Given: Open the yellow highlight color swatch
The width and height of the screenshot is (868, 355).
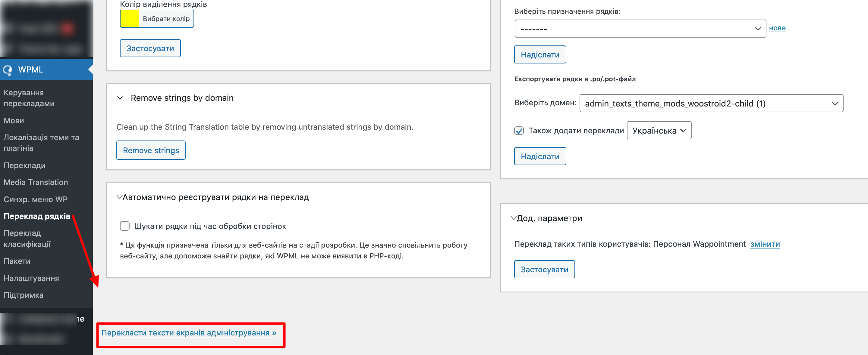Looking at the screenshot, I should [x=130, y=19].
